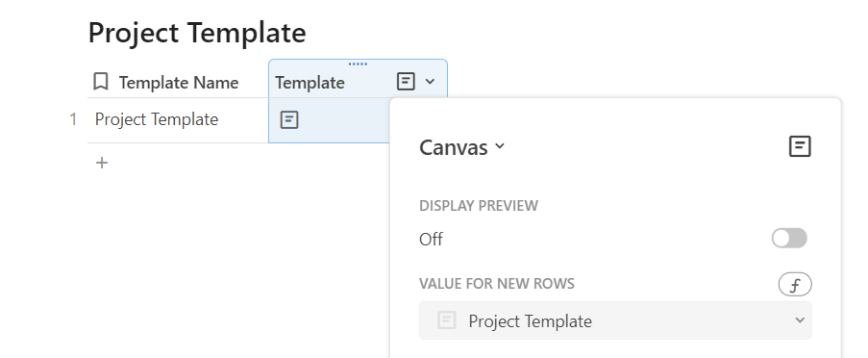Click the plus icon to add row

(x=102, y=163)
